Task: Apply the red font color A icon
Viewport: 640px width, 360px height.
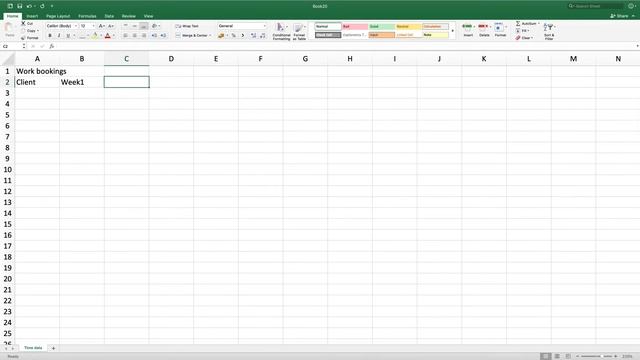Action: point(108,36)
